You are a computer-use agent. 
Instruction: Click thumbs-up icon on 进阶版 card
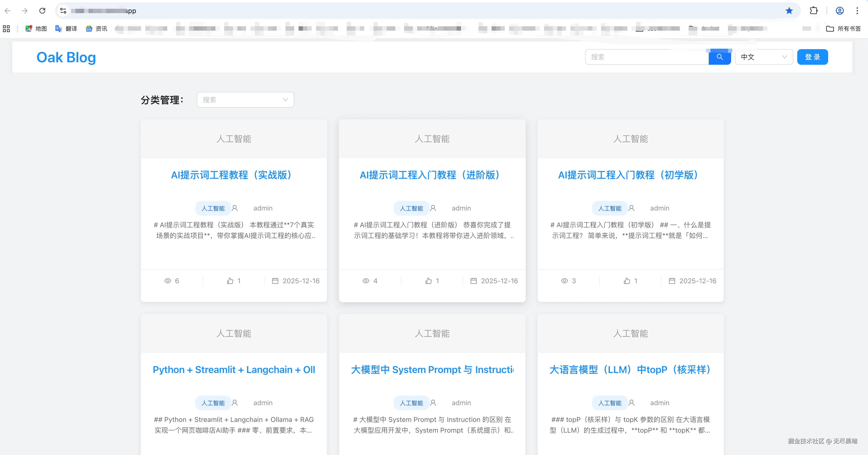(428, 281)
